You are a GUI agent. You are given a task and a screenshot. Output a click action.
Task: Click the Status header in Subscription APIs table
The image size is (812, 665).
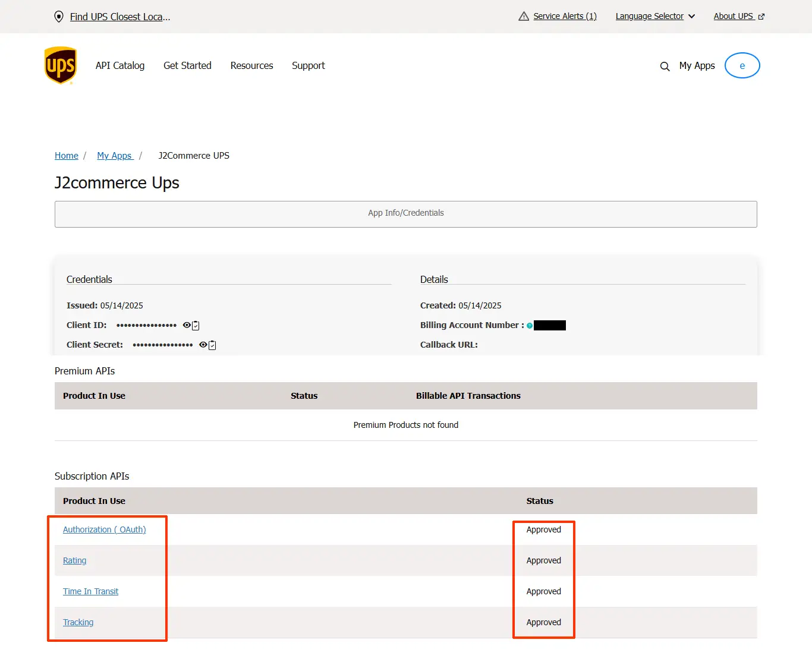pyautogui.click(x=540, y=501)
